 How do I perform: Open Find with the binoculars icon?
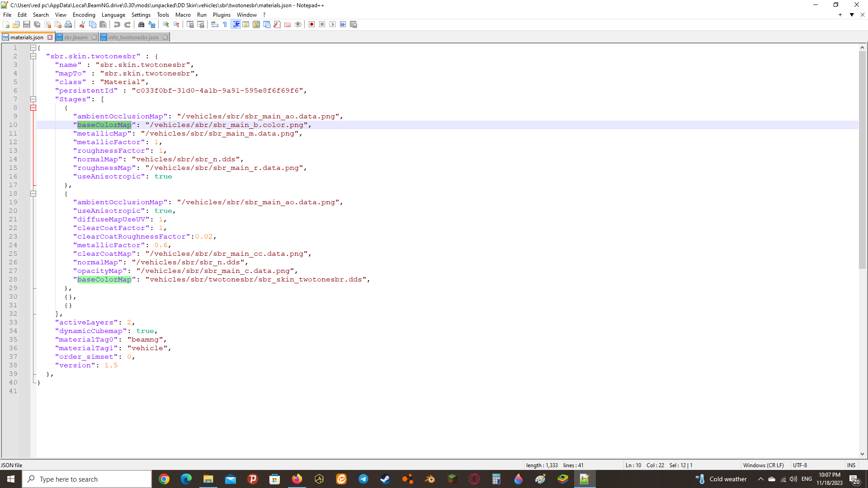141,24
